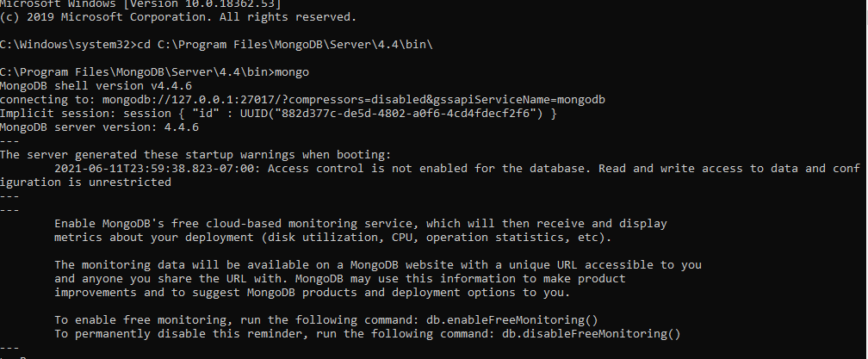
Task: Click the typed 'mongo' command
Action: (x=291, y=72)
